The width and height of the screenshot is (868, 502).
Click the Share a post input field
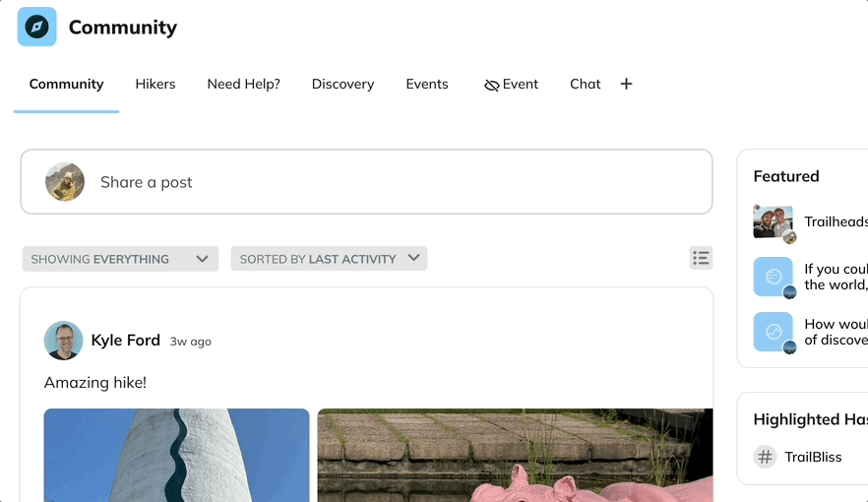(366, 181)
